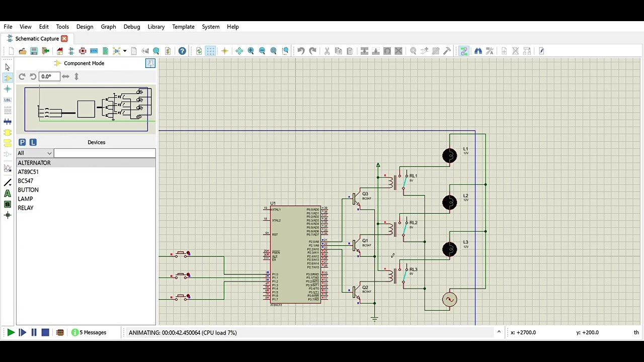
Task: Open Help with the question mark icon
Action: point(182,51)
